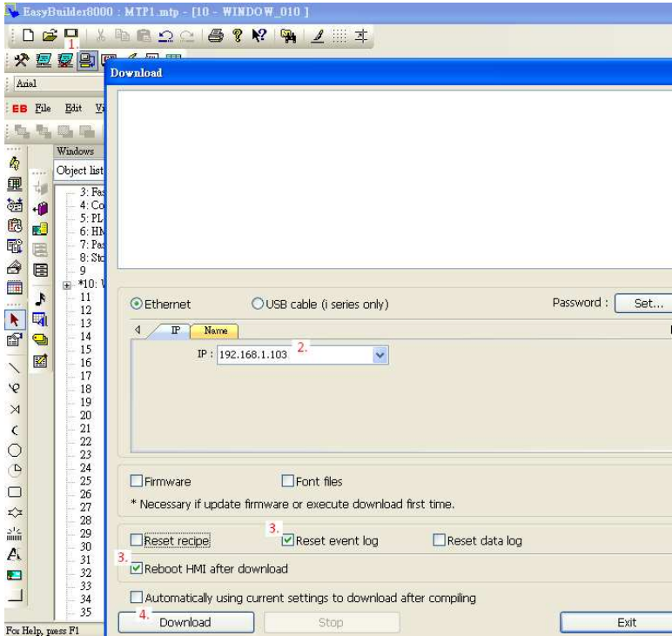Image resolution: width=672 pixels, height=636 pixels.
Task: Switch to the IP tab
Action: click(175, 331)
